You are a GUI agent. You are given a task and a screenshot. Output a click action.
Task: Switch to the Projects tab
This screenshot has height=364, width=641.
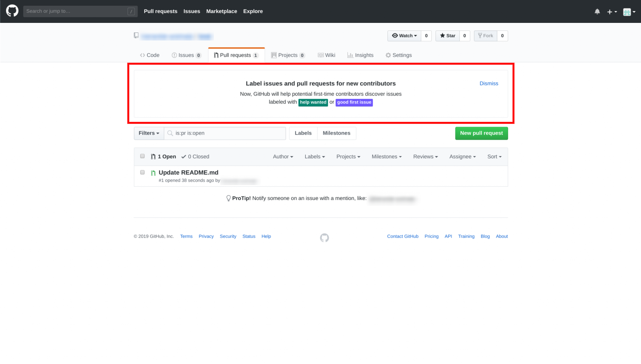[288, 55]
